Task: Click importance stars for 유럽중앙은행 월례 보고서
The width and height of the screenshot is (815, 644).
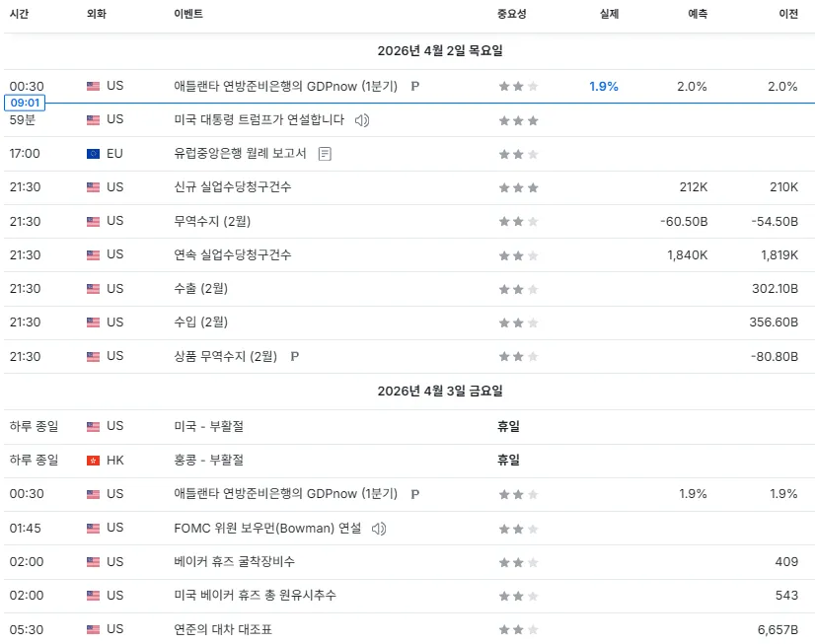Action: click(x=518, y=154)
